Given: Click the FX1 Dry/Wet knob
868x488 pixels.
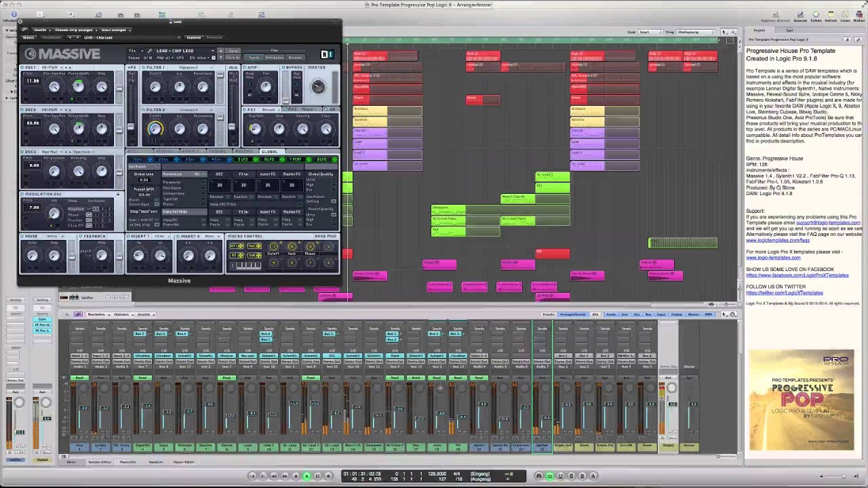Looking at the screenshot, I should pos(255,129).
